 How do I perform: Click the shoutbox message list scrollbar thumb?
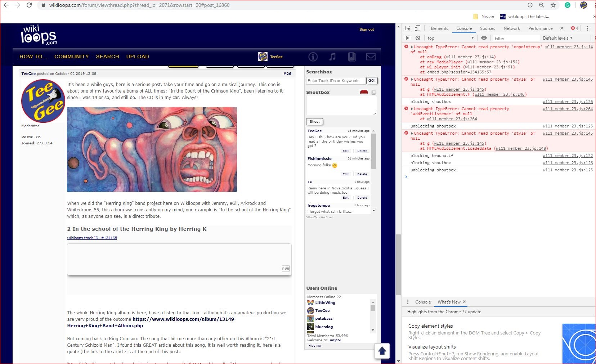click(x=373, y=151)
